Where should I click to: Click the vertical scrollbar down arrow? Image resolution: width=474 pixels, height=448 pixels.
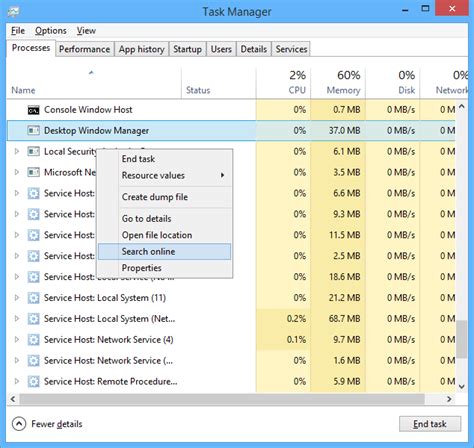pyautogui.click(x=462, y=387)
